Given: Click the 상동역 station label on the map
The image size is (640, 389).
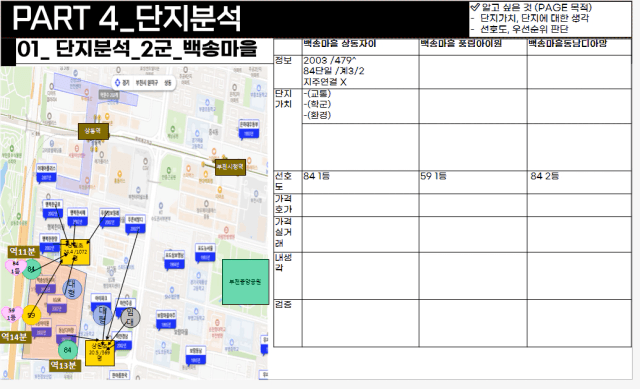Looking at the screenshot, I should pos(93,131).
